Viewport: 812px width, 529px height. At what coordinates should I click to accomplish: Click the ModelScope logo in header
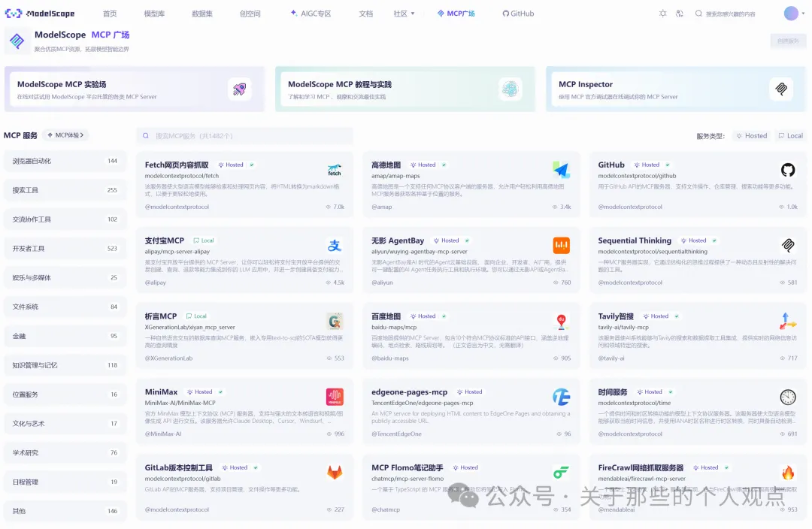tap(39, 14)
